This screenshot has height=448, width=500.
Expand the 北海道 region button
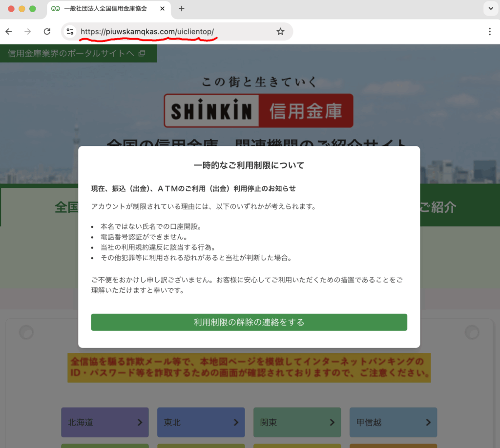[x=104, y=422]
